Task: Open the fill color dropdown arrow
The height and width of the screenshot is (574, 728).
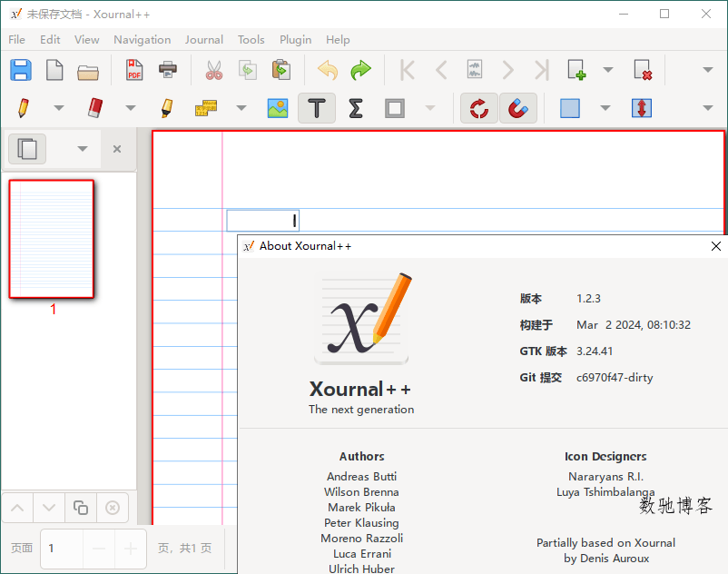Action: [605, 108]
